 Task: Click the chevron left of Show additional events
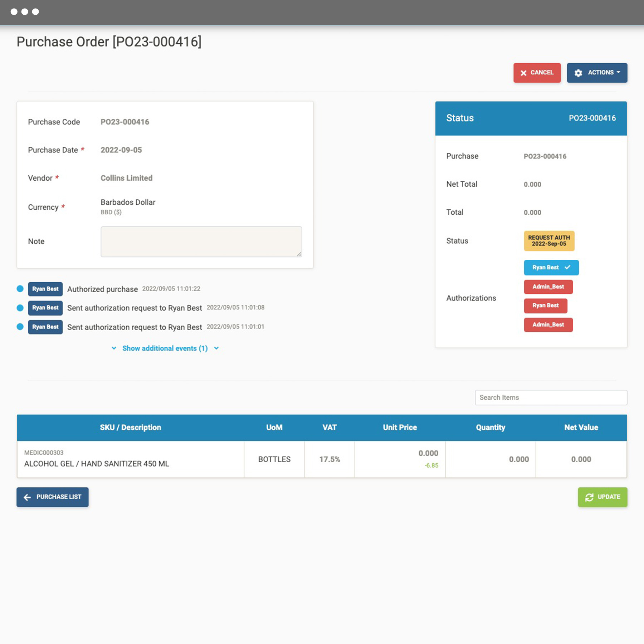point(114,348)
